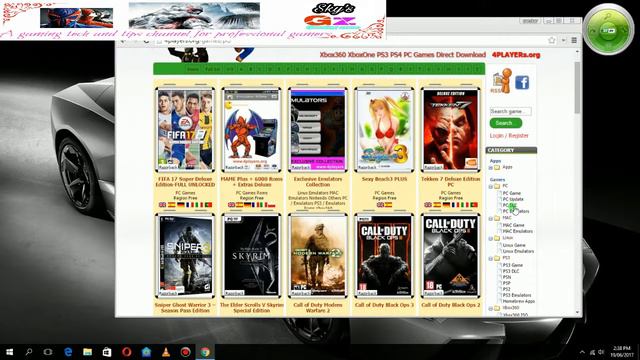Open the house icon app in the taskbar

tap(146, 352)
